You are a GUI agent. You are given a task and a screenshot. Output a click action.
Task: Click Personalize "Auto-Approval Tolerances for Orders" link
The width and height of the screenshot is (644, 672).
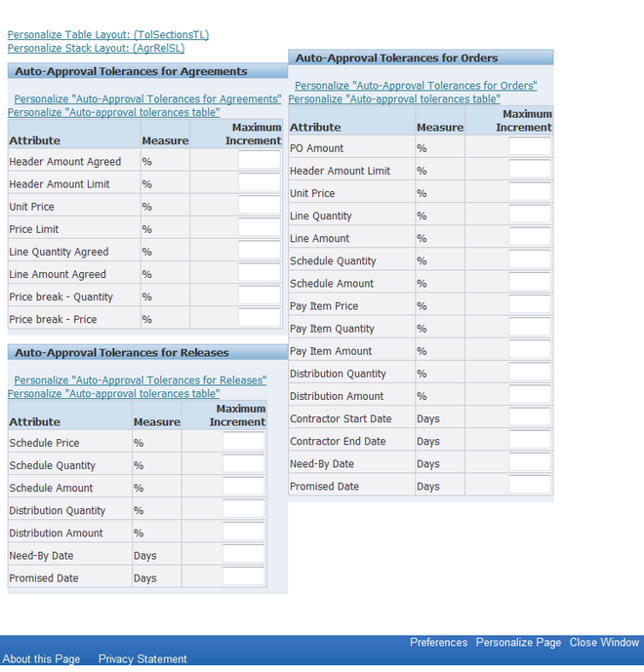(x=416, y=86)
